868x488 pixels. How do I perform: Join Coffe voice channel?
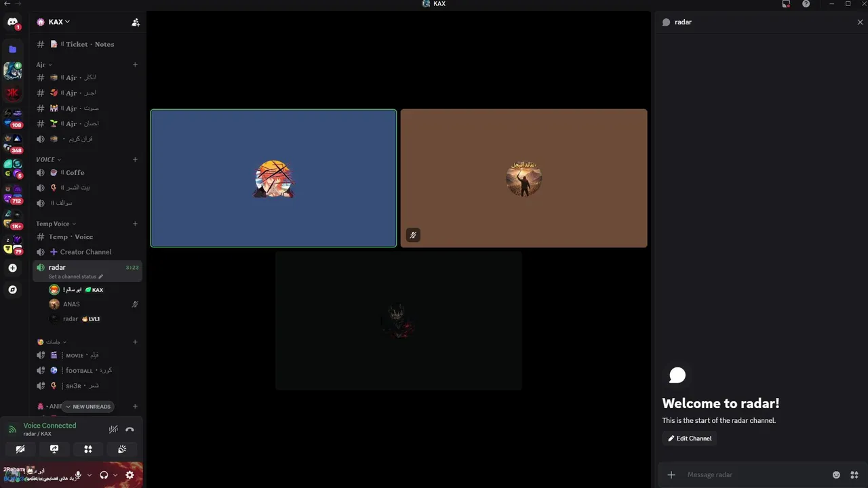pos(87,172)
